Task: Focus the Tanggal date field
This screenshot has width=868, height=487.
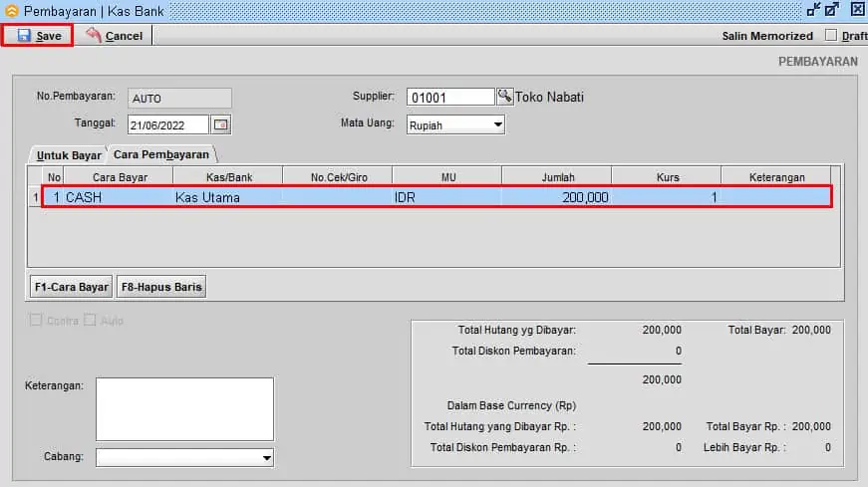Action: tap(168, 124)
